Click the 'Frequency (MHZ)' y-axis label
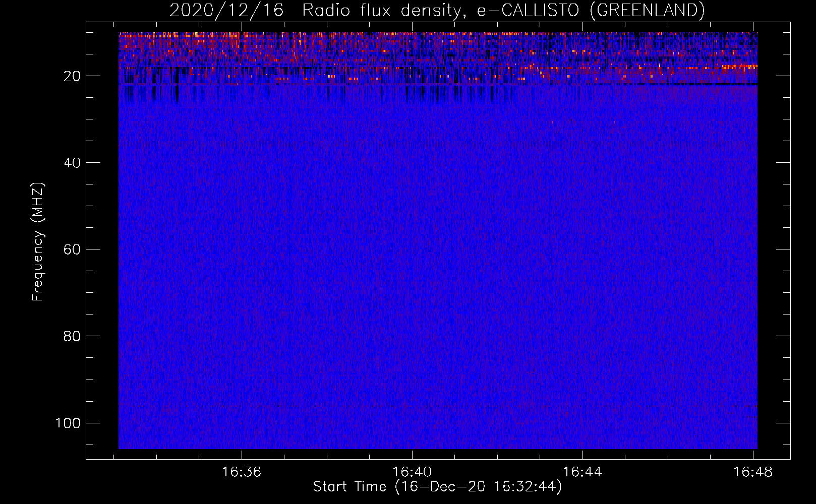Screen dimensions: 816x504 pos(38,242)
